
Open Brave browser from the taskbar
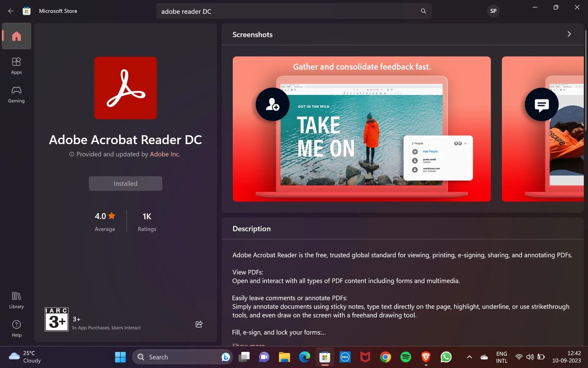point(426,357)
